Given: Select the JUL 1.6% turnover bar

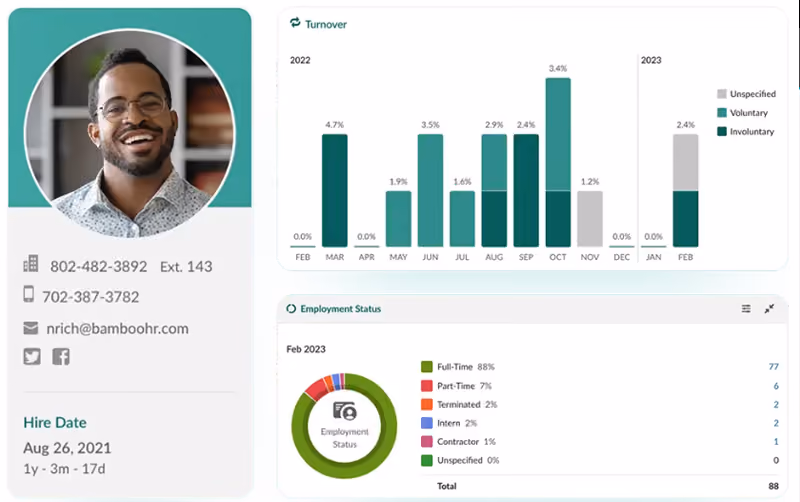Looking at the screenshot, I should pos(462,219).
